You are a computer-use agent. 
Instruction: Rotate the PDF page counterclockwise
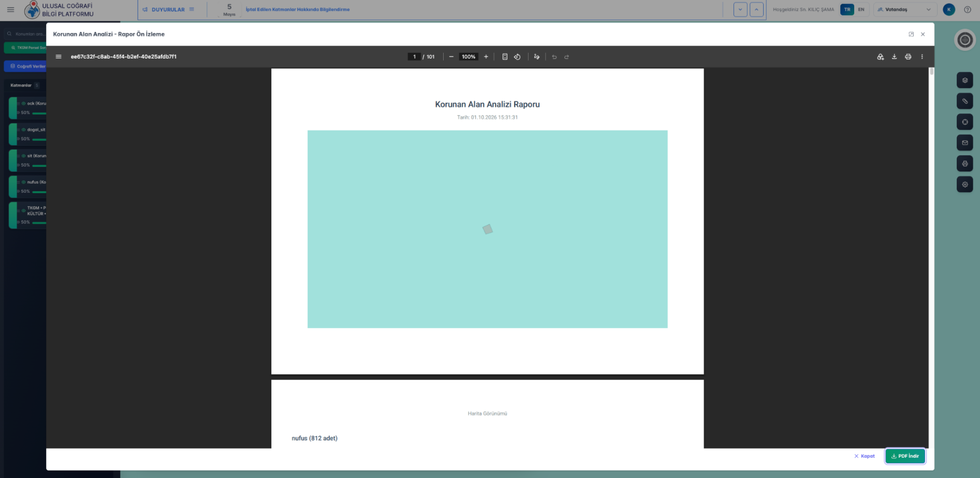[x=517, y=57]
